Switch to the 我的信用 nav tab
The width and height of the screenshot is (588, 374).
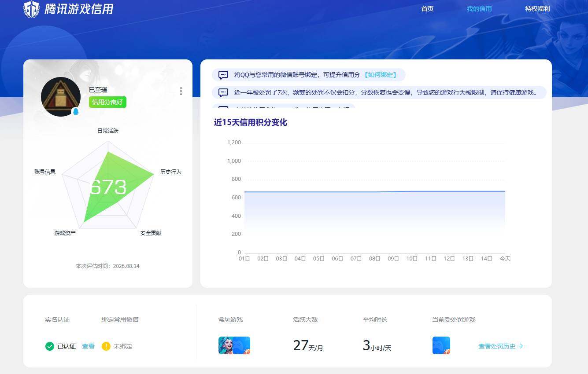point(479,9)
